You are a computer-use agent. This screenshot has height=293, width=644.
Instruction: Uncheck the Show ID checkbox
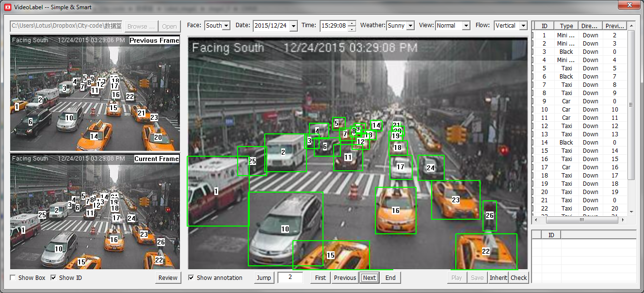pos(54,278)
